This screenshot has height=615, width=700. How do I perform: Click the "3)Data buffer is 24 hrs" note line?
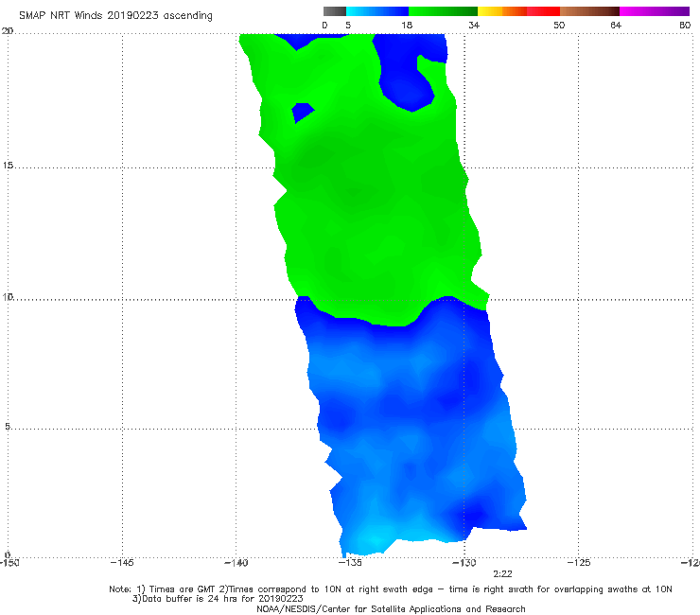(x=218, y=599)
